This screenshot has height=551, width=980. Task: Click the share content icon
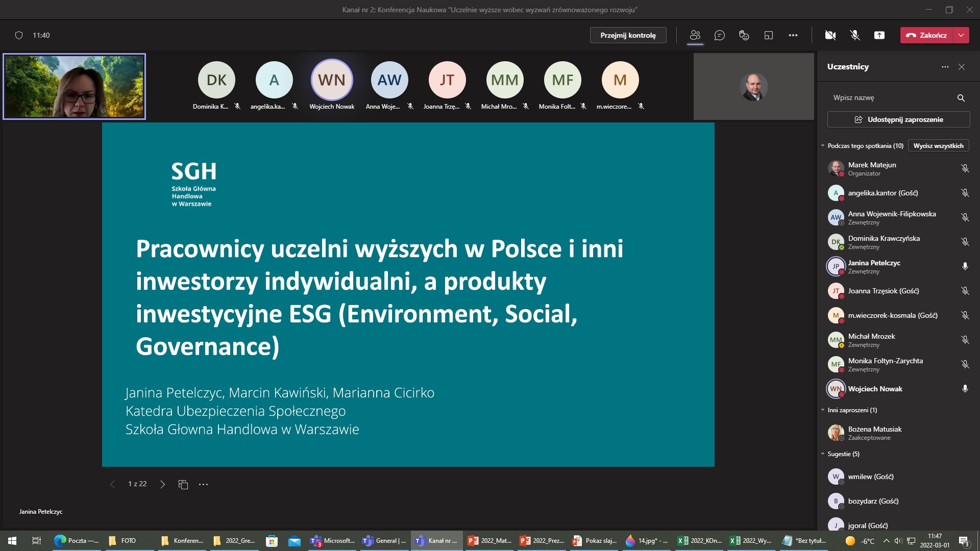pos(880,35)
